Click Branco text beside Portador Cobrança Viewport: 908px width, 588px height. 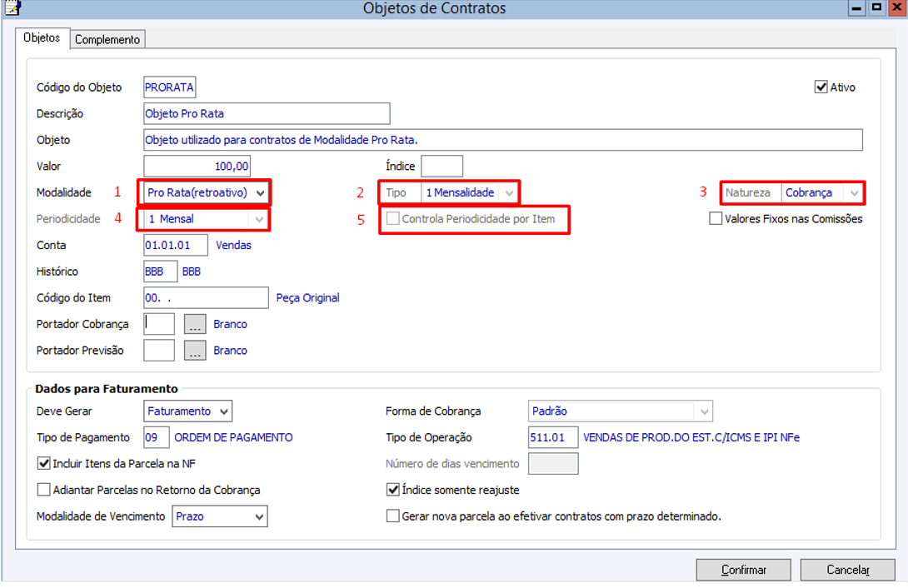230,324
